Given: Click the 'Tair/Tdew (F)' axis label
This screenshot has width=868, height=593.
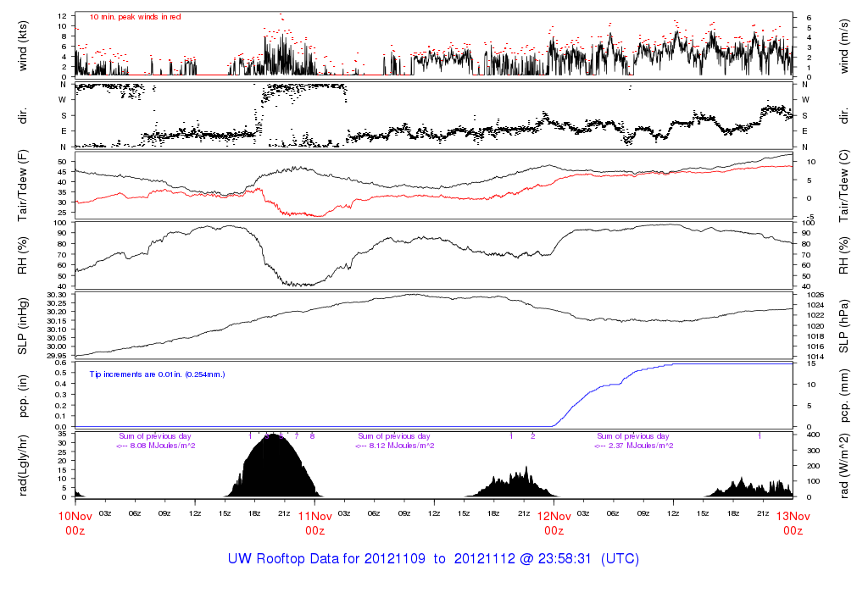Looking at the screenshot, I should [x=23, y=186].
